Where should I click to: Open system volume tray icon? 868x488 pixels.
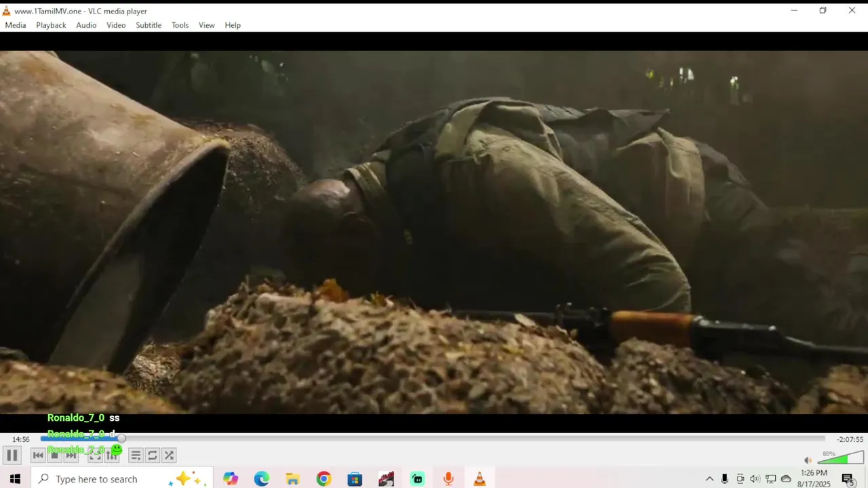755,479
